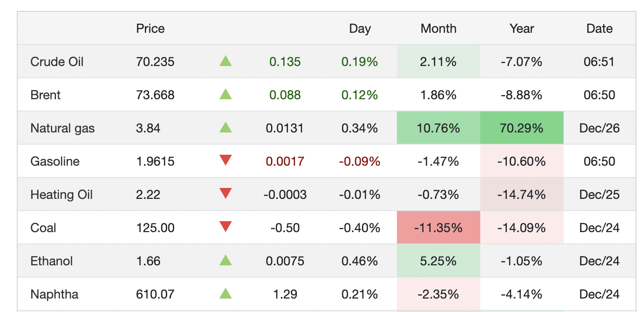Viewport: 644px width, 312px height.
Task: Click Natural gas date Dec/26
Action: coord(599,128)
